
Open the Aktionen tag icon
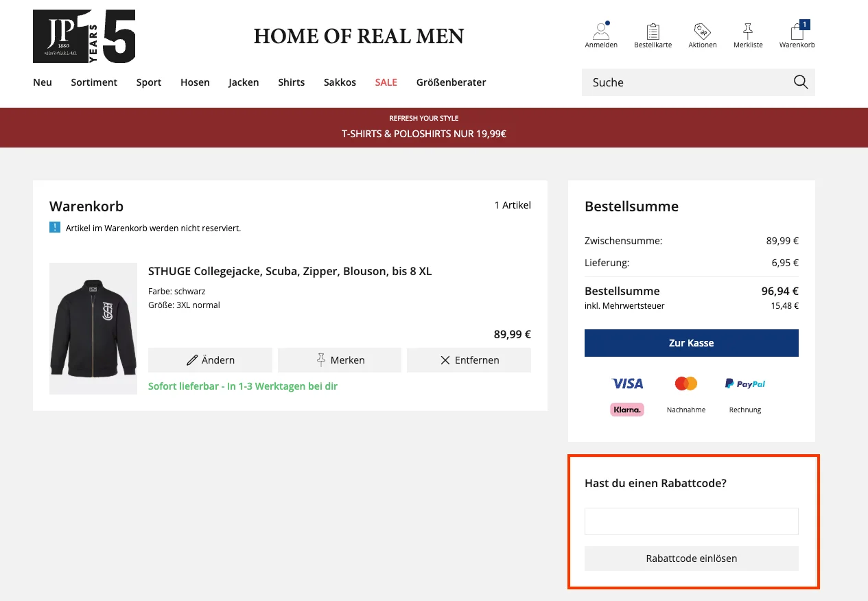702,32
